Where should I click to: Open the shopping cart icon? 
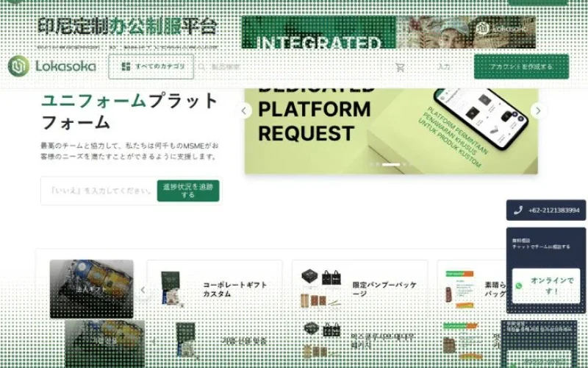click(x=400, y=67)
